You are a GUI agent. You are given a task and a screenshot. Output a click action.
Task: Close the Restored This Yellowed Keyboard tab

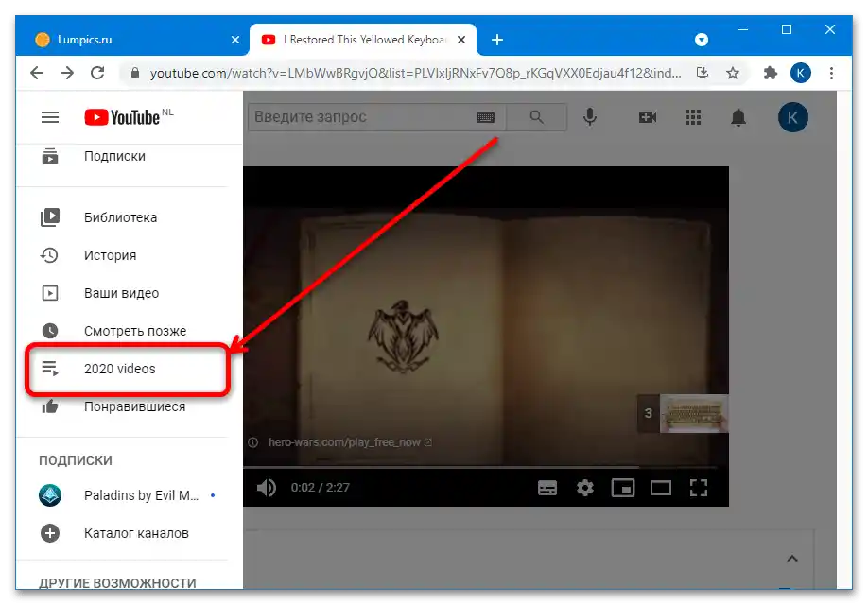tap(461, 40)
